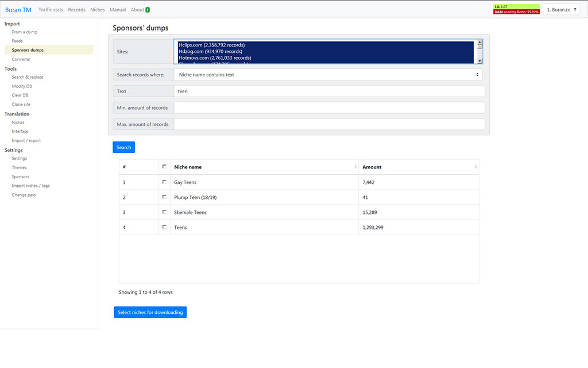Click the green About notification badge
588x368 pixels.
click(148, 10)
